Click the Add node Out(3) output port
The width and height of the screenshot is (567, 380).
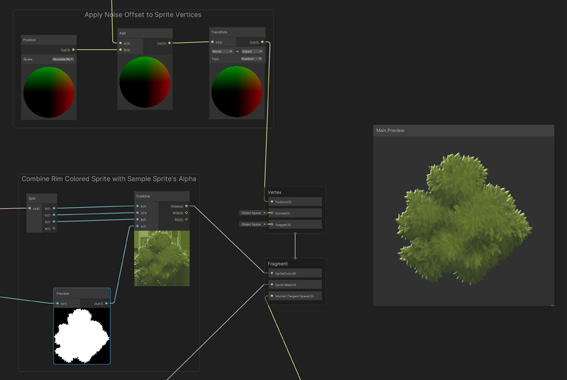(x=170, y=43)
